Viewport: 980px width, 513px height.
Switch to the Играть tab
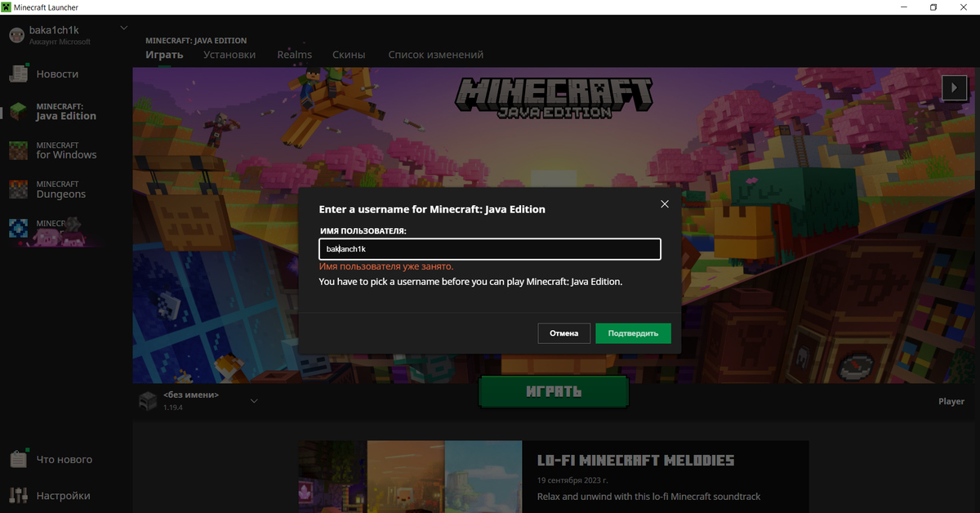tap(164, 55)
